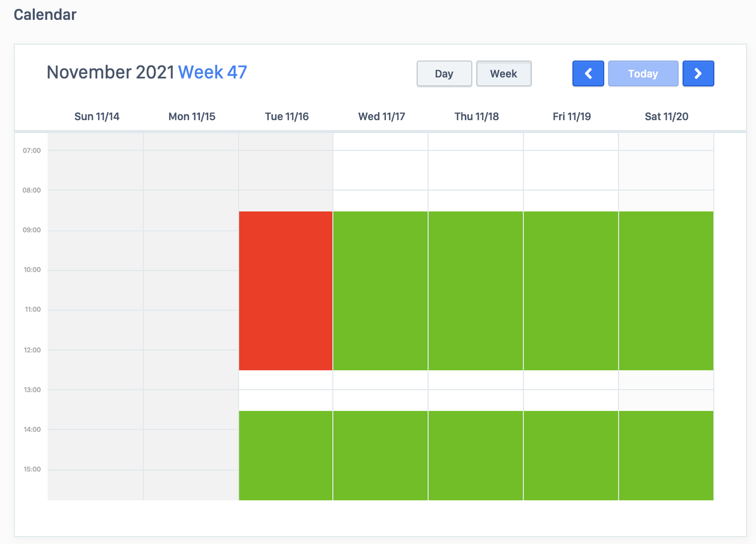Select Thursday 11/18 green afternoon slot

click(475, 455)
